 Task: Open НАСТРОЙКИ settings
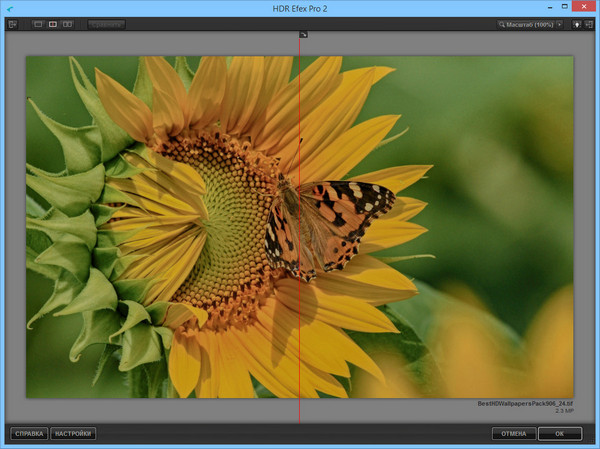tap(73, 434)
